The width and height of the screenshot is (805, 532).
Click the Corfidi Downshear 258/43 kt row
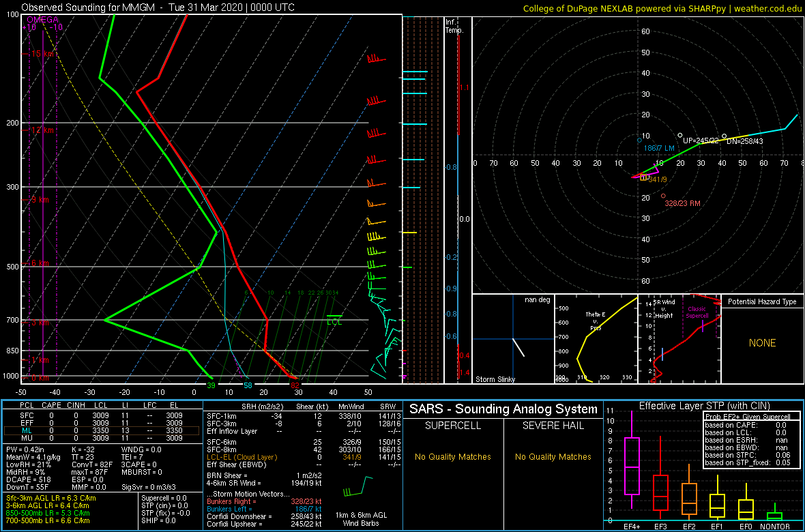pyautogui.click(x=265, y=516)
